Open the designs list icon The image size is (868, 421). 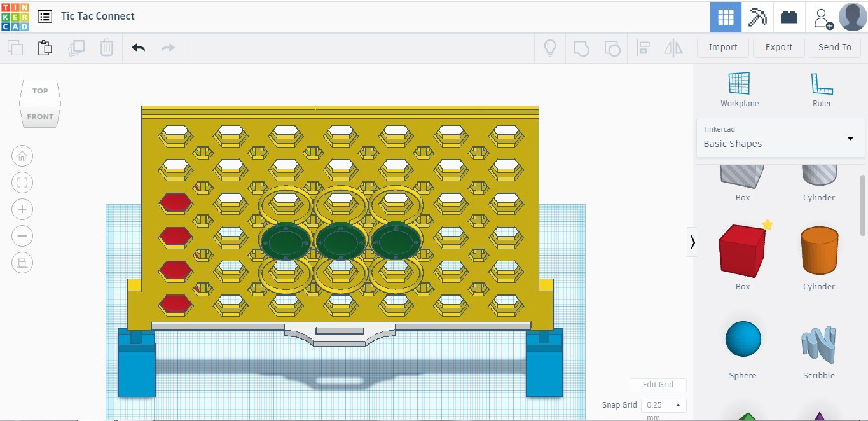click(x=45, y=17)
